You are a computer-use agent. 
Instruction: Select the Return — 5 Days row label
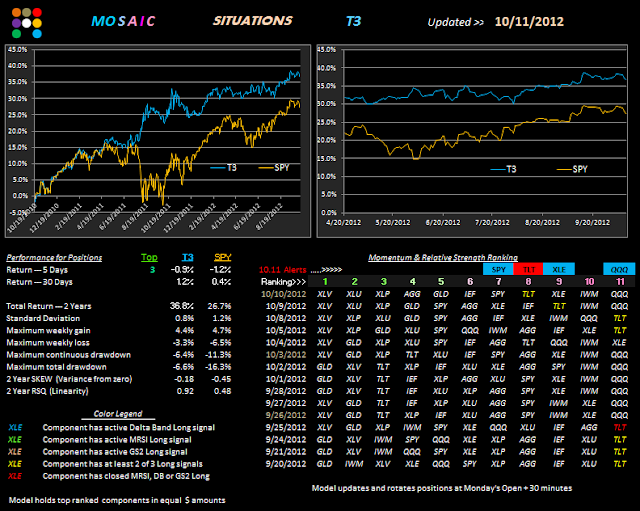click(37, 270)
